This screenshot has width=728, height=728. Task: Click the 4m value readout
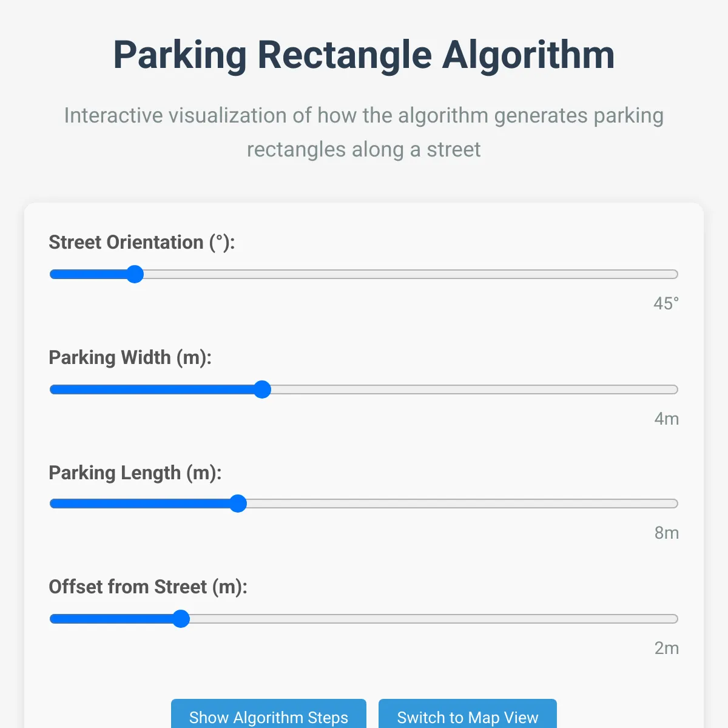click(x=668, y=419)
